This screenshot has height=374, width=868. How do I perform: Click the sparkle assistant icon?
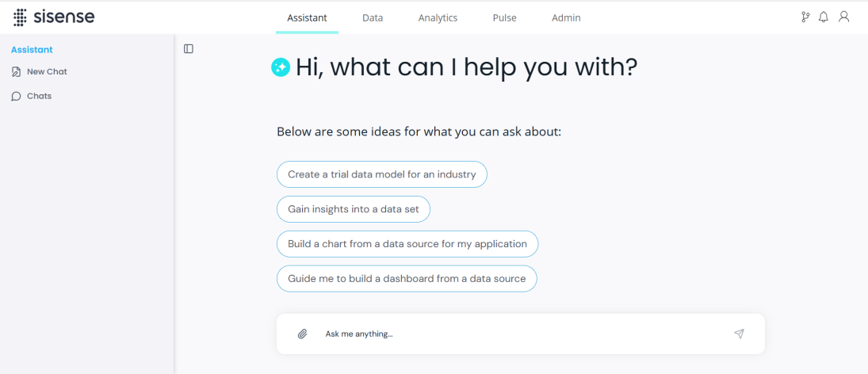click(x=281, y=67)
